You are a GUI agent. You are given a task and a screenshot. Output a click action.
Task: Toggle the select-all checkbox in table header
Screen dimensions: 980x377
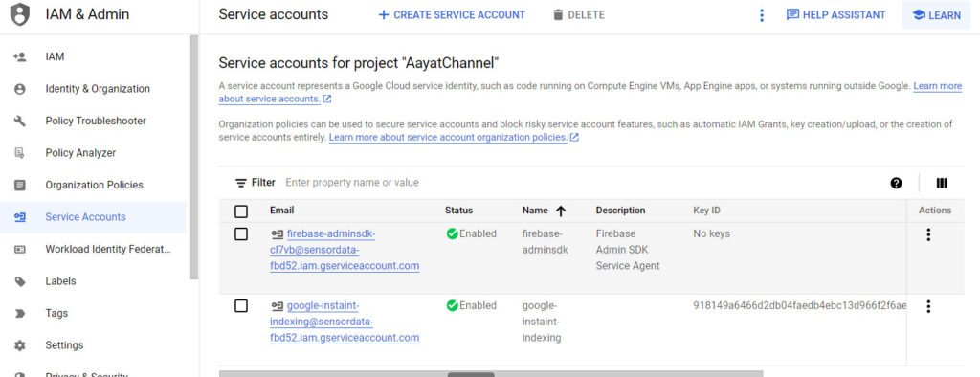point(241,211)
